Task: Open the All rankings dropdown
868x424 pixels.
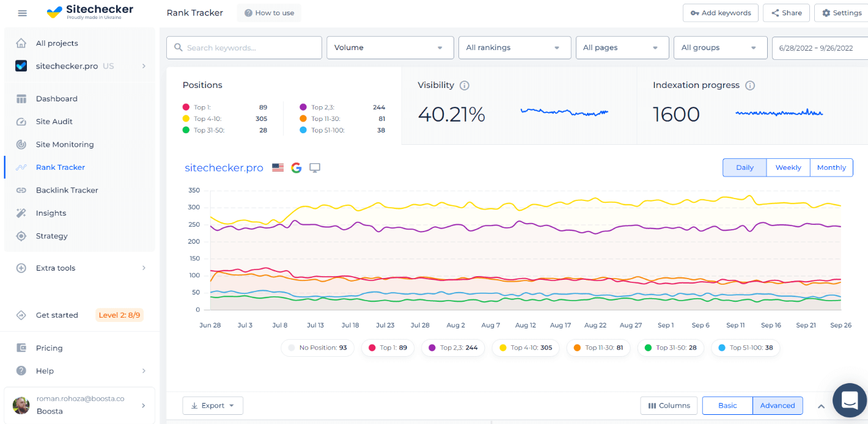Action: pyautogui.click(x=515, y=48)
